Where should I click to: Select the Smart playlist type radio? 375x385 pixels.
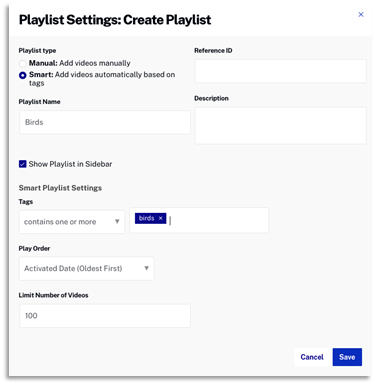click(x=22, y=75)
